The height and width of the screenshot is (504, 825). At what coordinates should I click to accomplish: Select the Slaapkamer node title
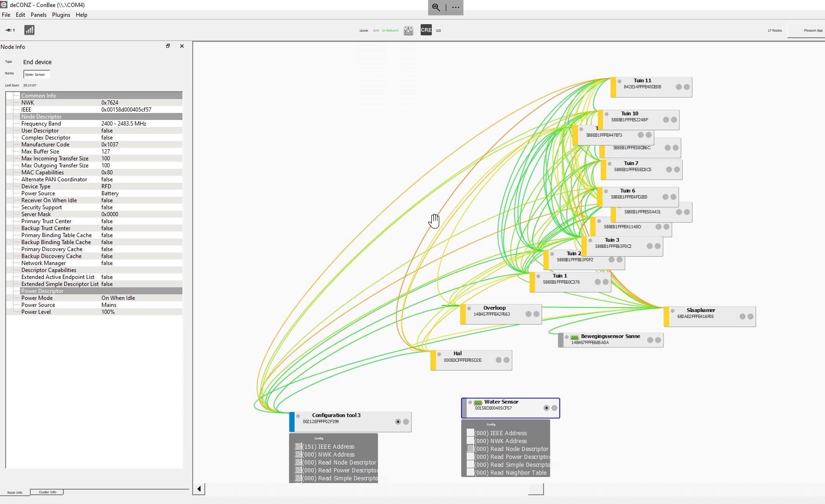[x=701, y=310]
